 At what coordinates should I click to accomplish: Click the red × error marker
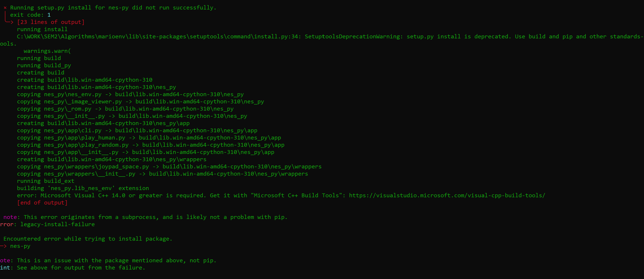5,8
